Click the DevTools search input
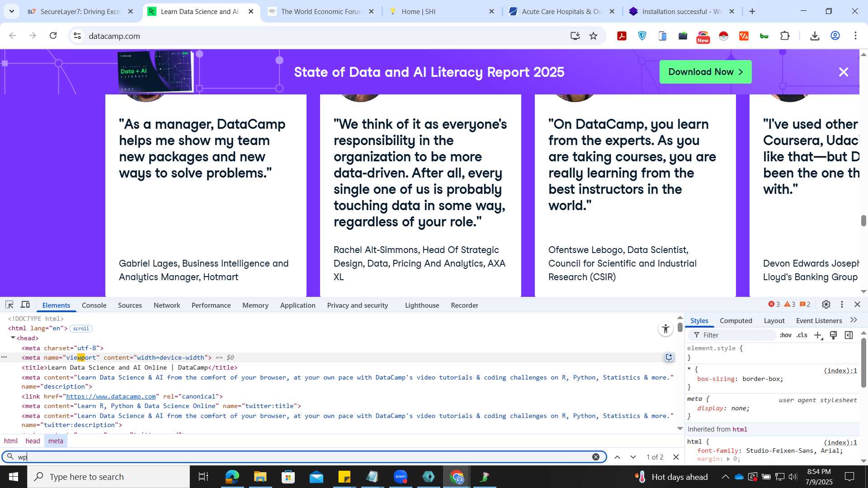Screen dimensions: 868x488 click(303, 457)
